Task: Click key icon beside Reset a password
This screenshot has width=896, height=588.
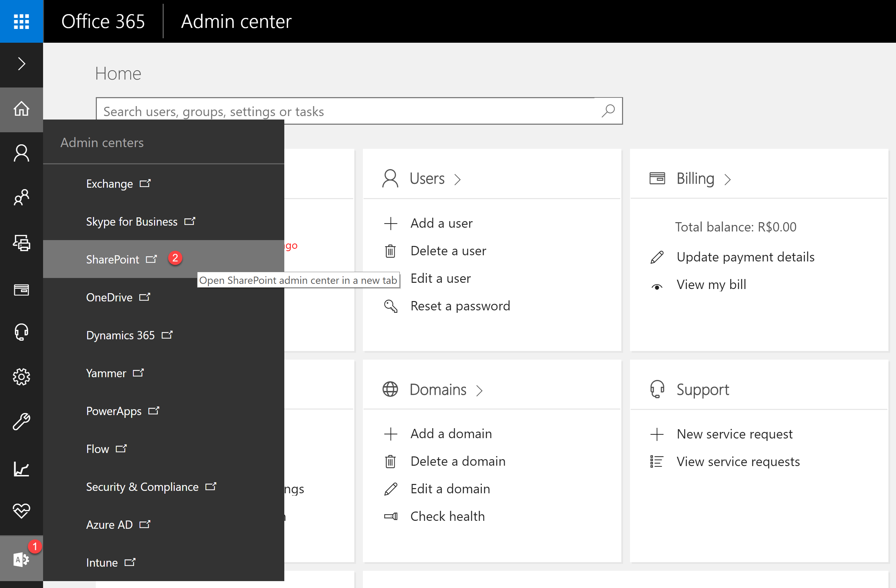Action: pos(391,306)
